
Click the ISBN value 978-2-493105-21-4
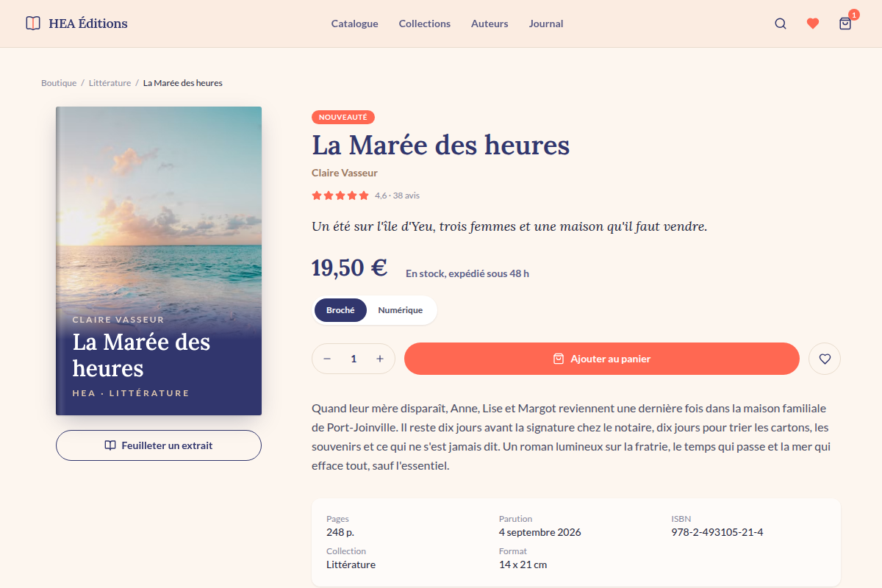point(717,532)
